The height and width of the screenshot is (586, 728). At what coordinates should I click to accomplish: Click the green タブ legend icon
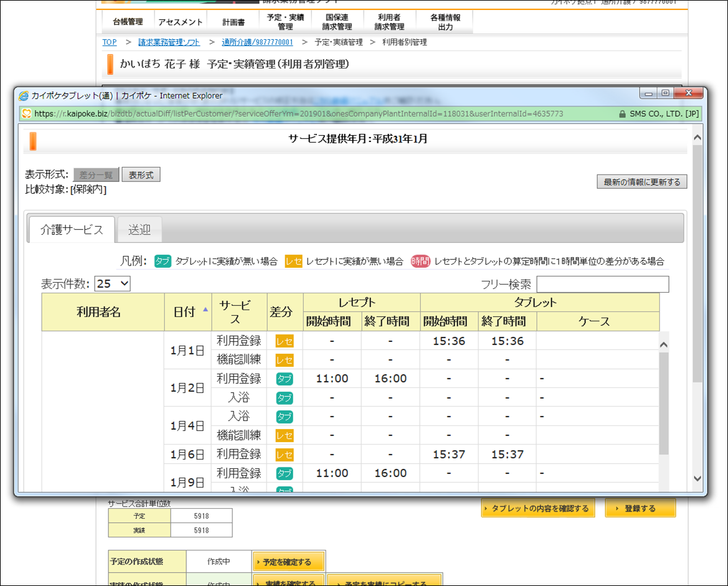tap(163, 261)
